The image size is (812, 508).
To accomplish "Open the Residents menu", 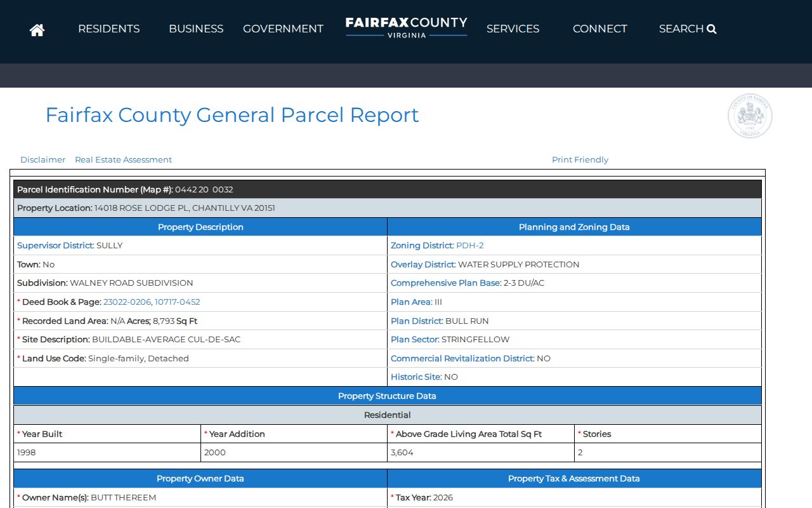I will coord(109,29).
